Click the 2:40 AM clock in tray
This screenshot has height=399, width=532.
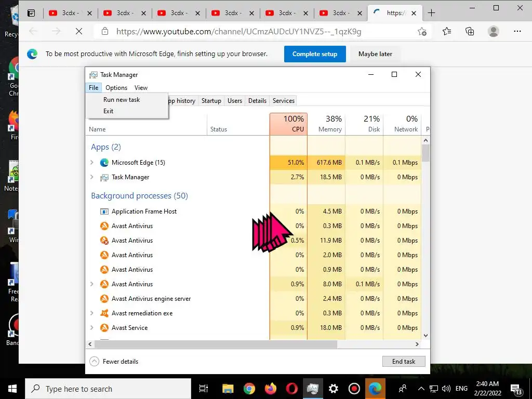(x=487, y=384)
